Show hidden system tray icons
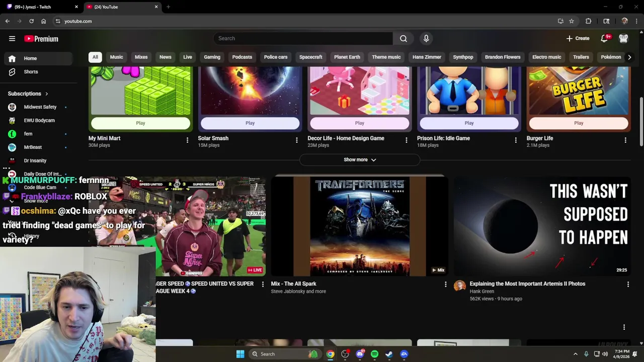Image resolution: width=644 pixels, height=362 pixels. [576, 354]
